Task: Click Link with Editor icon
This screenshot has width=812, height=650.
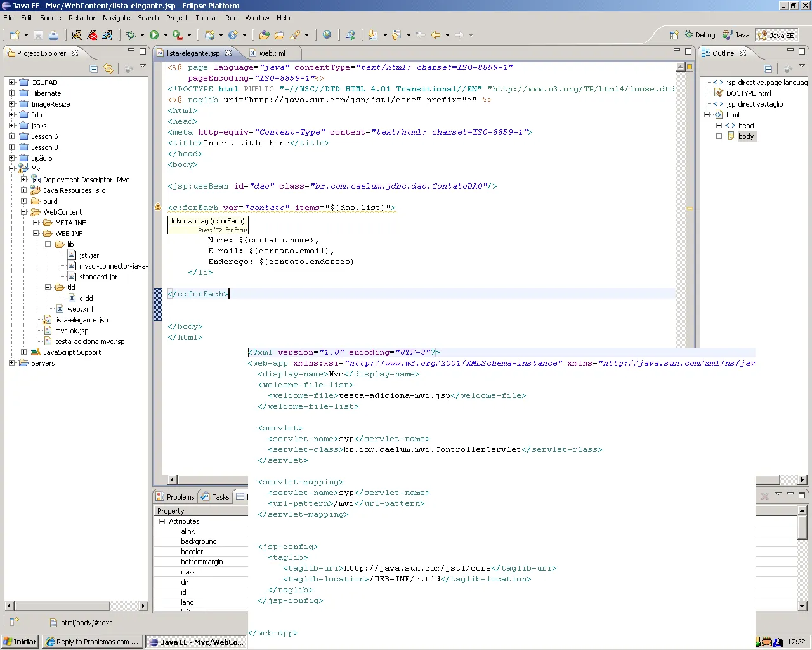Action: tap(108, 69)
